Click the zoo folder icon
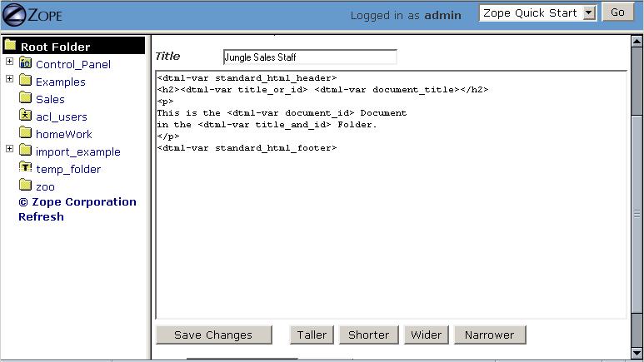Image resolution: width=644 pixels, height=362 pixels. (26, 186)
